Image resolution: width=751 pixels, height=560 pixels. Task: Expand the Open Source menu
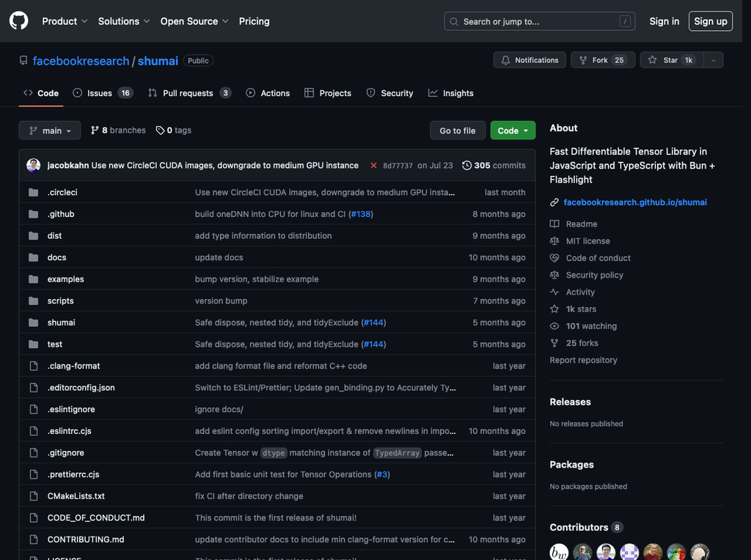[194, 21]
